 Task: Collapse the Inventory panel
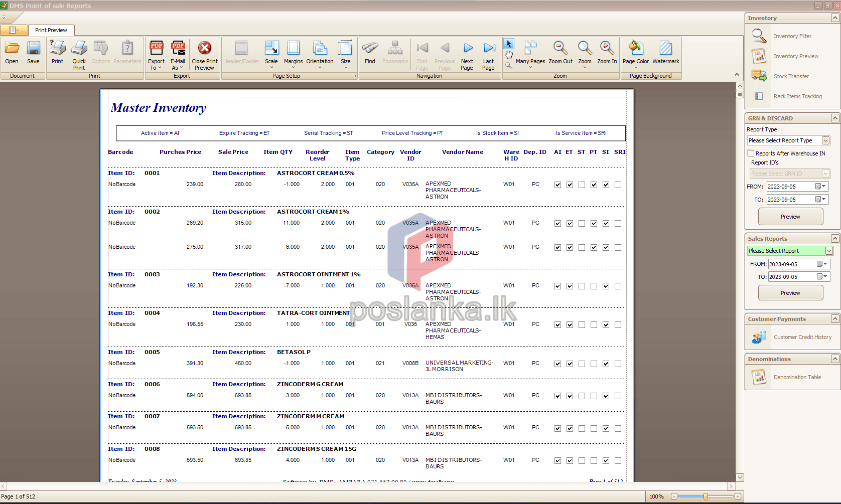(835, 18)
